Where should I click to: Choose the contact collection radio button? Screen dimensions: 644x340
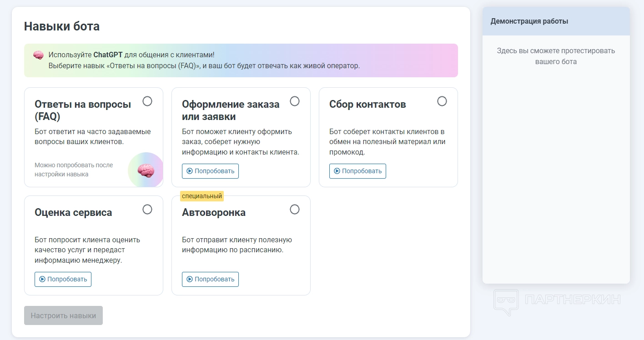pyautogui.click(x=442, y=101)
